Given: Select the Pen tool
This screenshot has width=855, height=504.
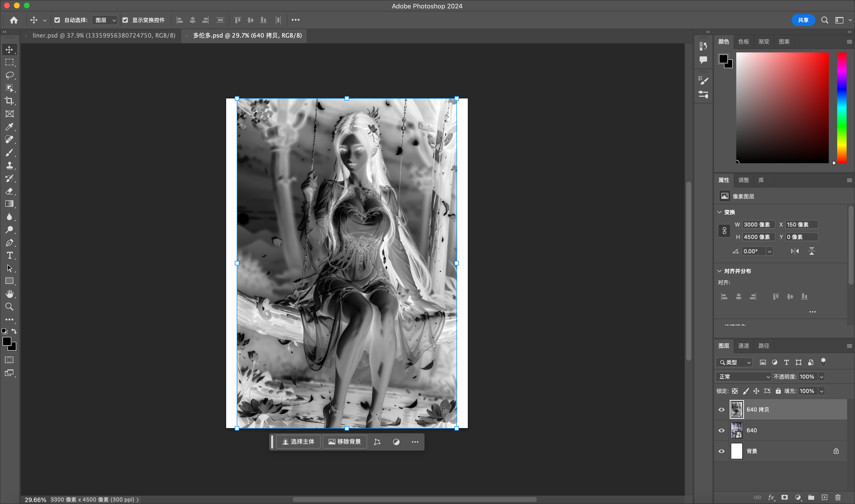Looking at the screenshot, I should pos(9,243).
